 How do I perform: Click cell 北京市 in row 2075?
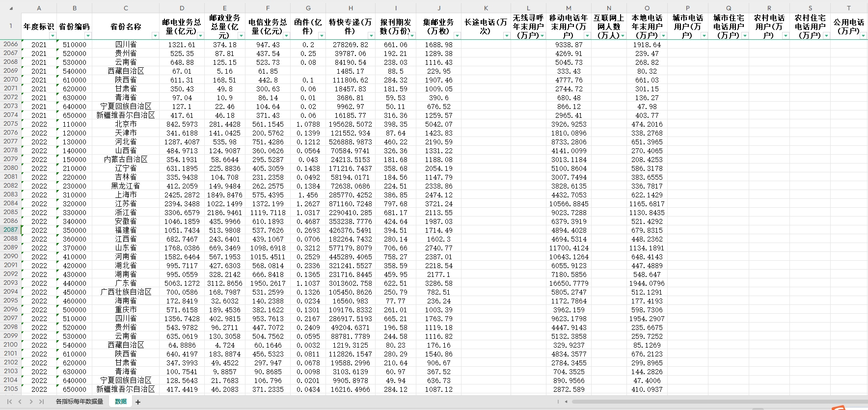[126, 124]
